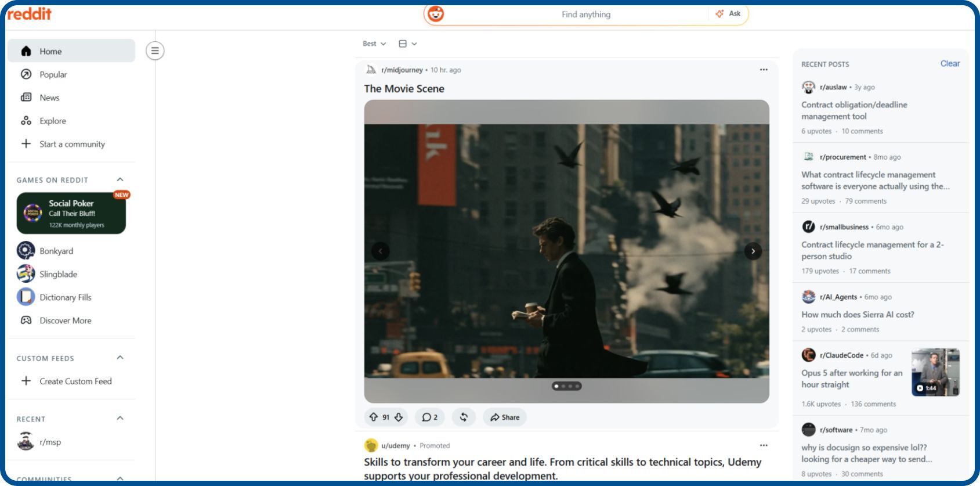Start a community
Viewport: 980px width, 486px height.
click(71, 144)
